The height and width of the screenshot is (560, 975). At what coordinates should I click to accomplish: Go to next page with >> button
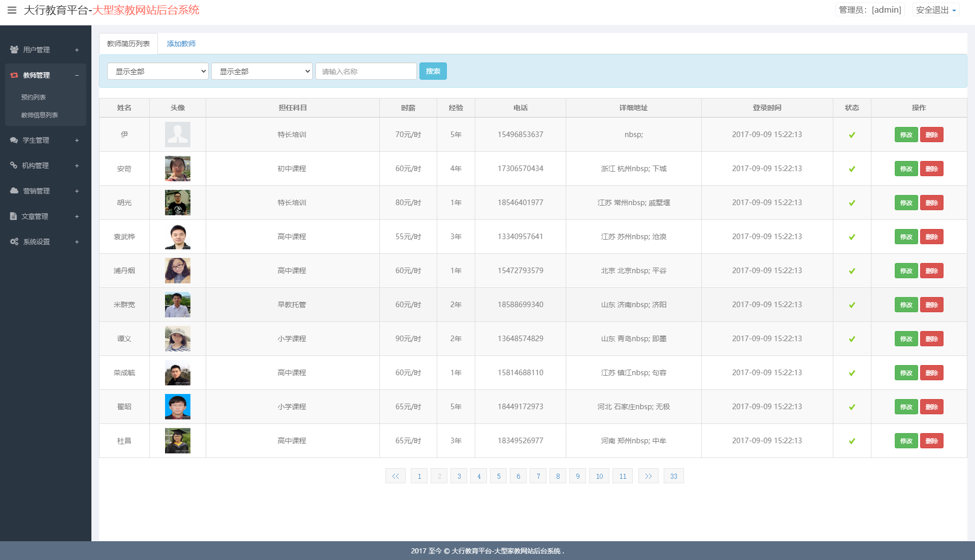click(x=648, y=476)
